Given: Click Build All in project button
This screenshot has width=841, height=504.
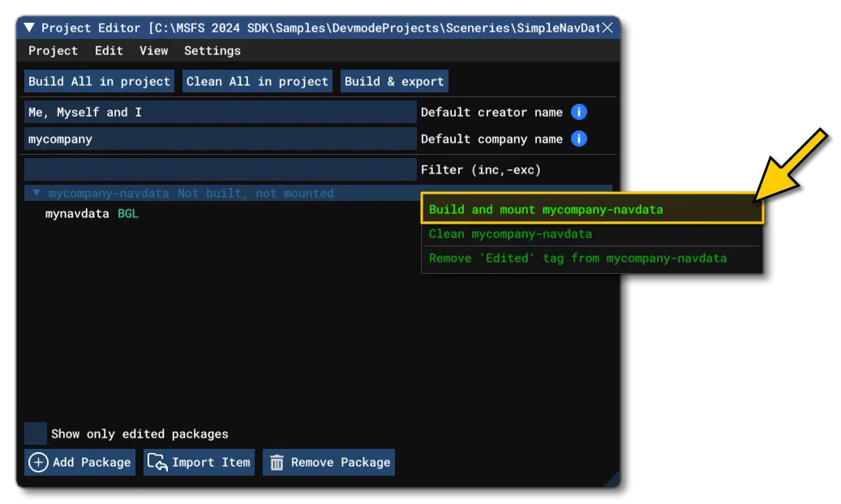Looking at the screenshot, I should pyautogui.click(x=99, y=81).
